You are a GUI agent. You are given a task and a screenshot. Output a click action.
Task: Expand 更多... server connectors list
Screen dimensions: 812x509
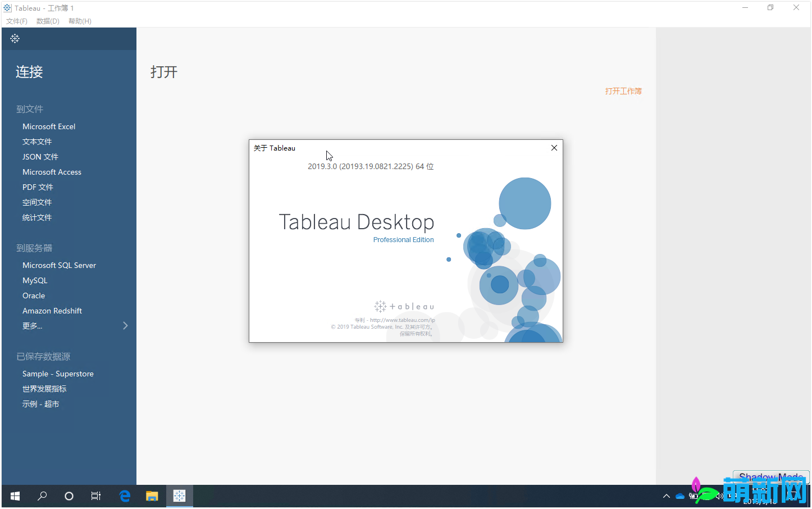(x=33, y=326)
